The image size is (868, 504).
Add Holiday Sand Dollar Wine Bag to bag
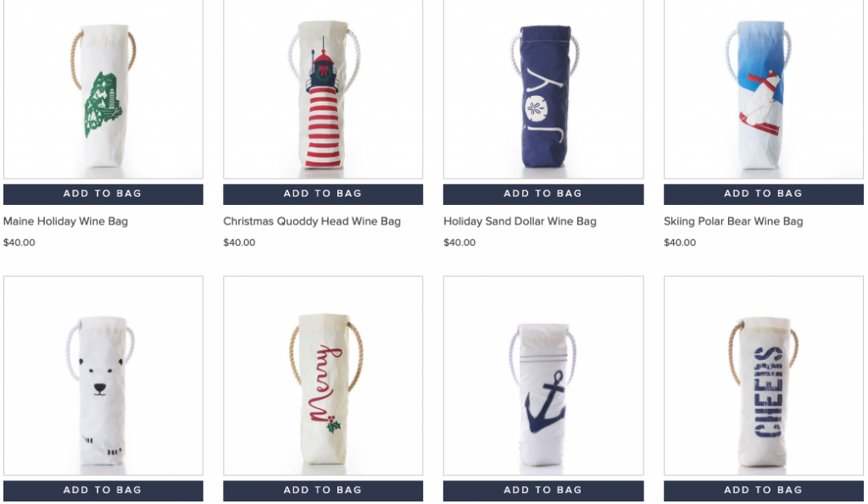click(x=543, y=194)
